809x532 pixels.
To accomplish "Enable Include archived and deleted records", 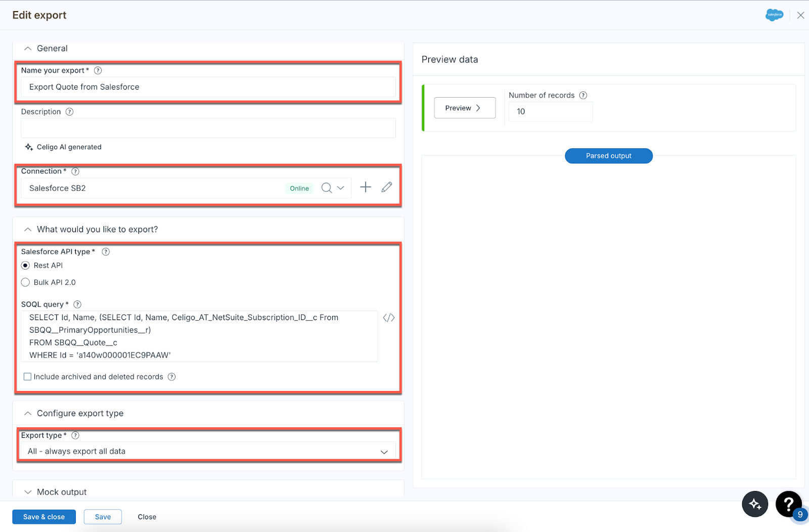I will [28, 377].
